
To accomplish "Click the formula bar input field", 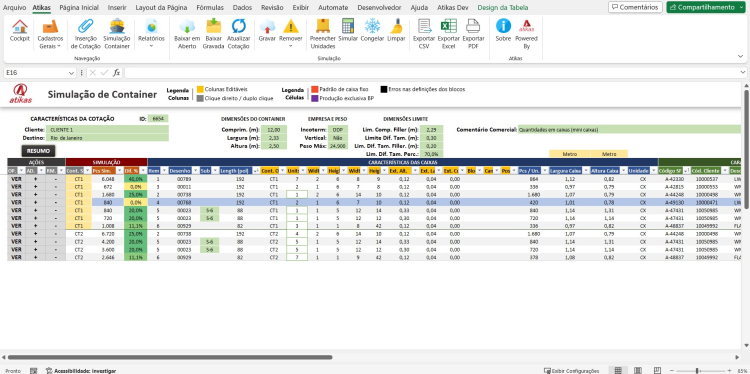I will click(431, 73).
